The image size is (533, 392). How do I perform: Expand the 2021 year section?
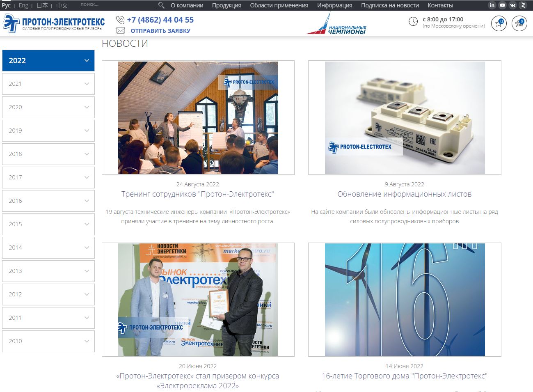pos(48,84)
